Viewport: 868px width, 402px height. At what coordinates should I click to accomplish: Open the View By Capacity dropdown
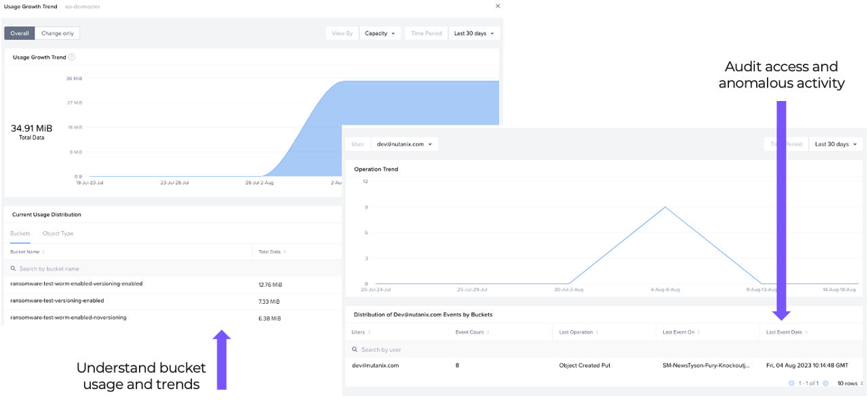[380, 33]
